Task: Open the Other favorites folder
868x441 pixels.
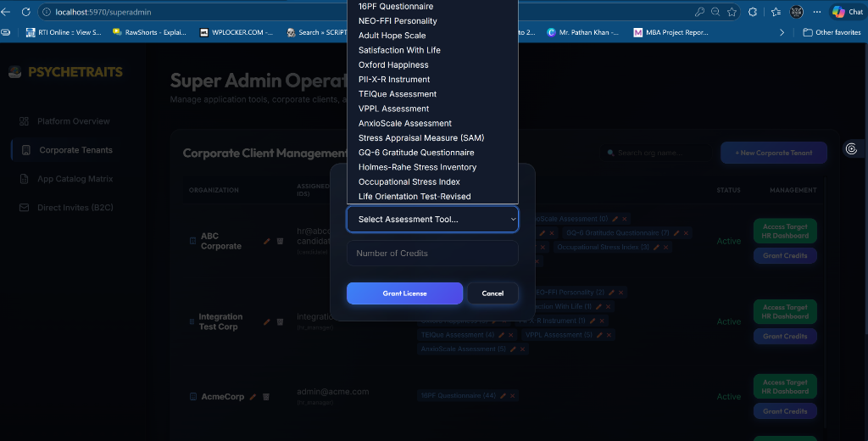Action: [x=832, y=33]
